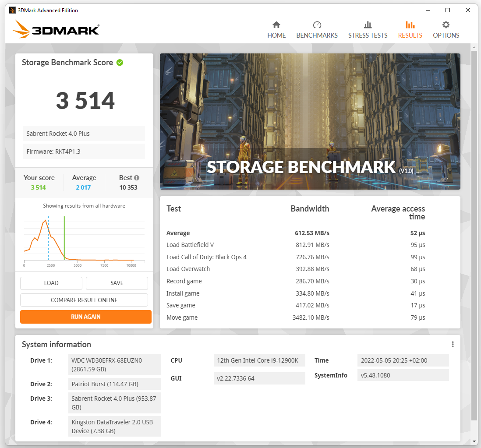Image resolution: width=481 pixels, height=448 pixels.
Task: Click the Sabrent Rocket 4.0 Plus device field
Action: (x=84, y=134)
